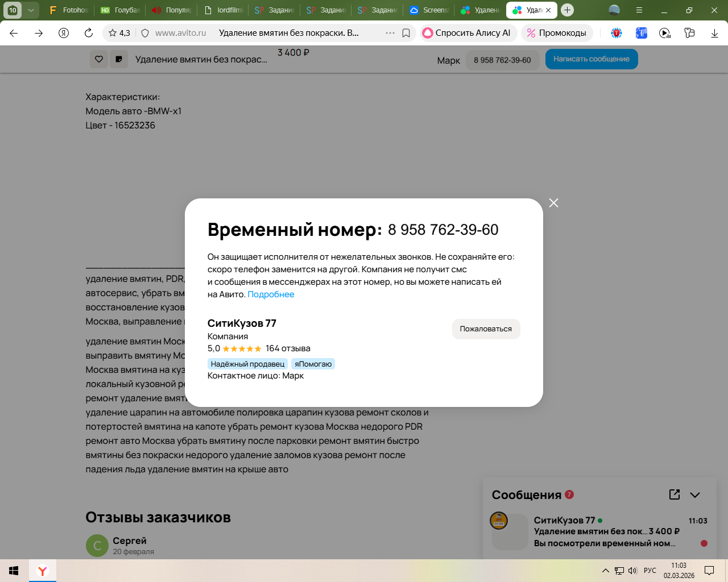
Task: Click the 'яПомогаю' badge
Action: [313, 364]
